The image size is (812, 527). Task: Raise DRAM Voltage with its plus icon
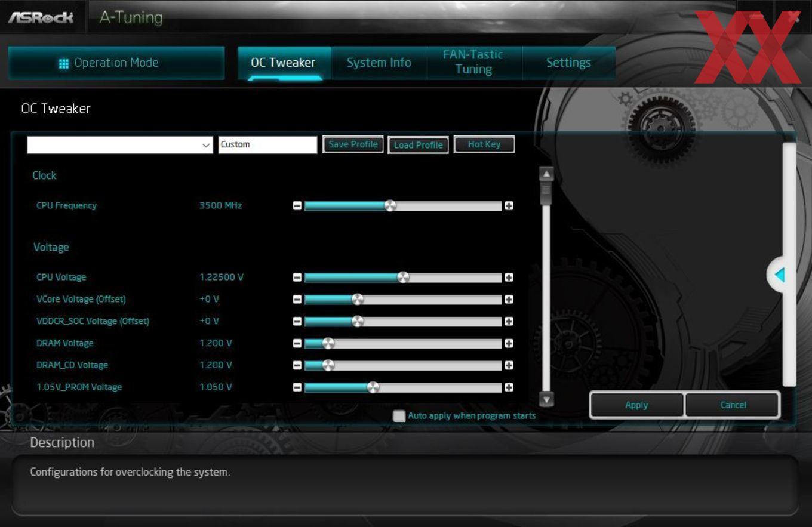[509, 344]
